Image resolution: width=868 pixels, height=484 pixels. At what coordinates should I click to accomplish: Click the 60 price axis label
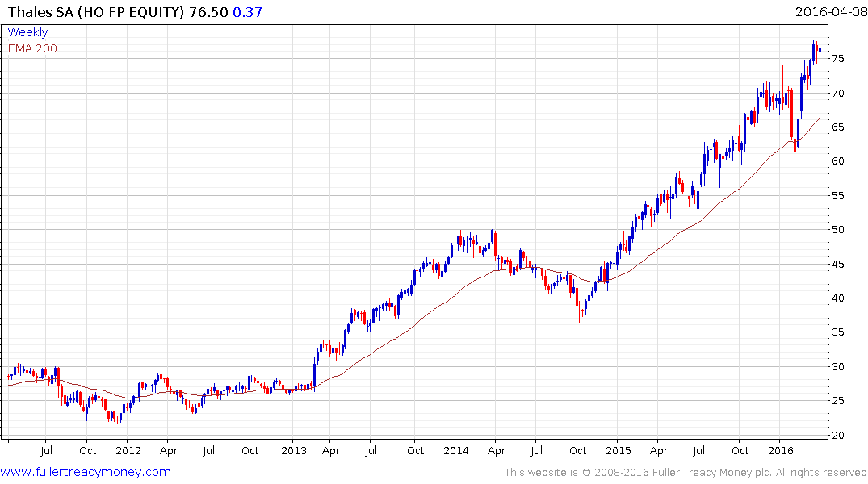tap(838, 161)
